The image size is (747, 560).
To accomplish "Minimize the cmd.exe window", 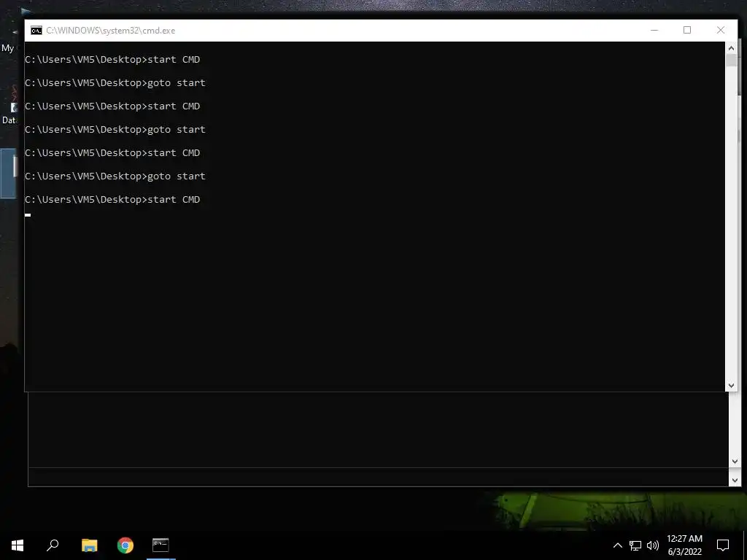I will click(654, 30).
